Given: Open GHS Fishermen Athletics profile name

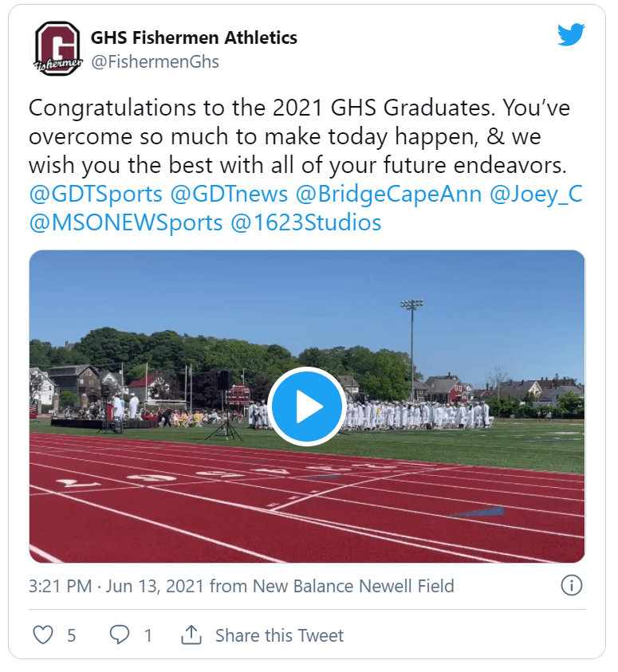Looking at the screenshot, I should (194, 37).
